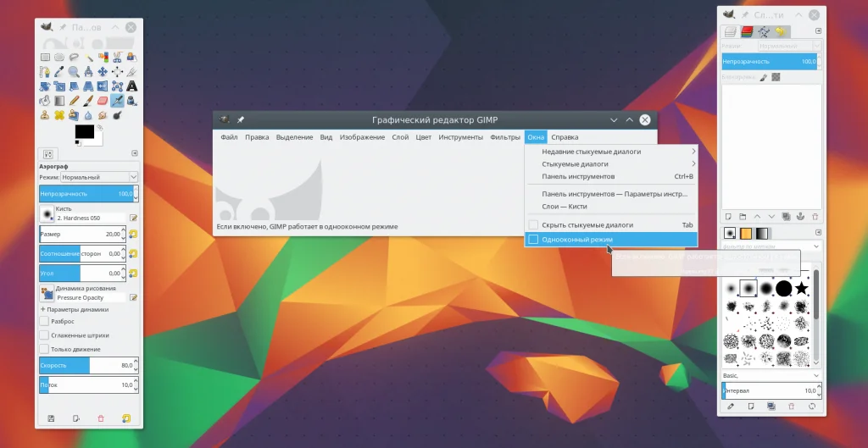The height and width of the screenshot is (448, 868).
Task: Select the Blur/Sharpen droplet tool
Action: click(x=88, y=115)
